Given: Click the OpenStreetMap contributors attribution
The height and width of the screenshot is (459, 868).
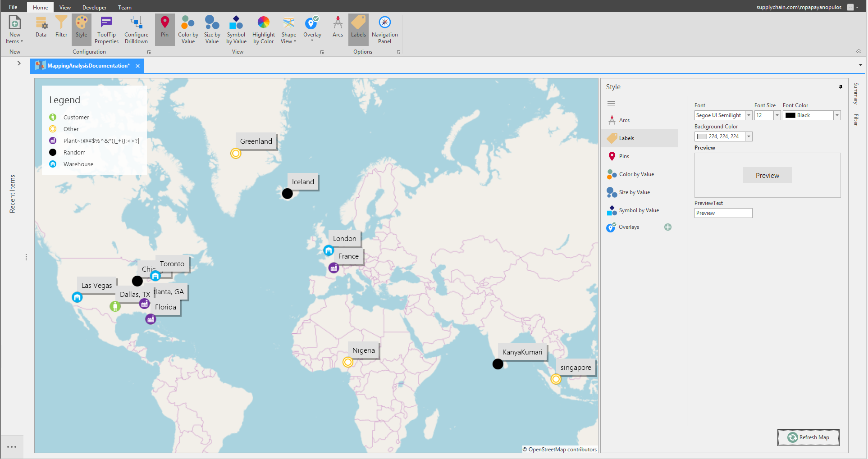Looking at the screenshot, I should (560, 450).
